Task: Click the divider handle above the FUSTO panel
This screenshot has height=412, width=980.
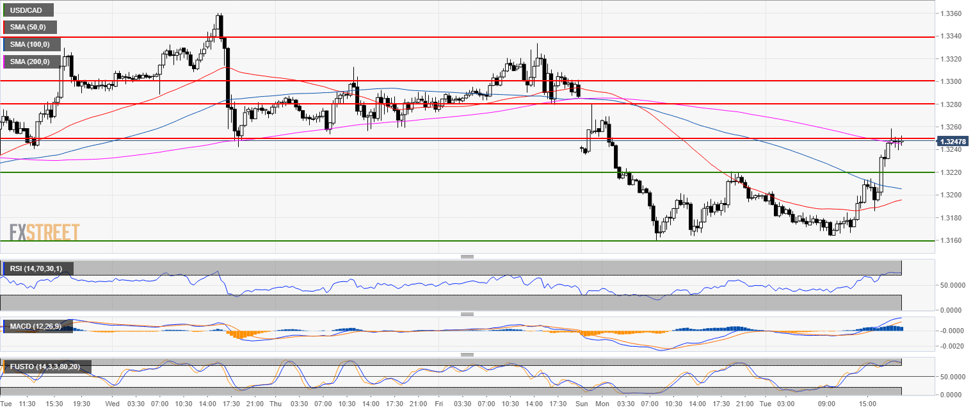Action: point(467,354)
